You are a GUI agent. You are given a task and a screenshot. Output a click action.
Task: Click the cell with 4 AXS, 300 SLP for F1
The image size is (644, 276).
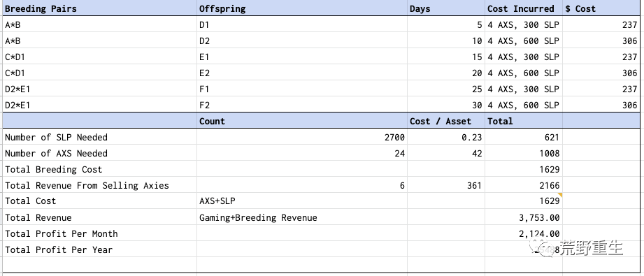(524, 89)
